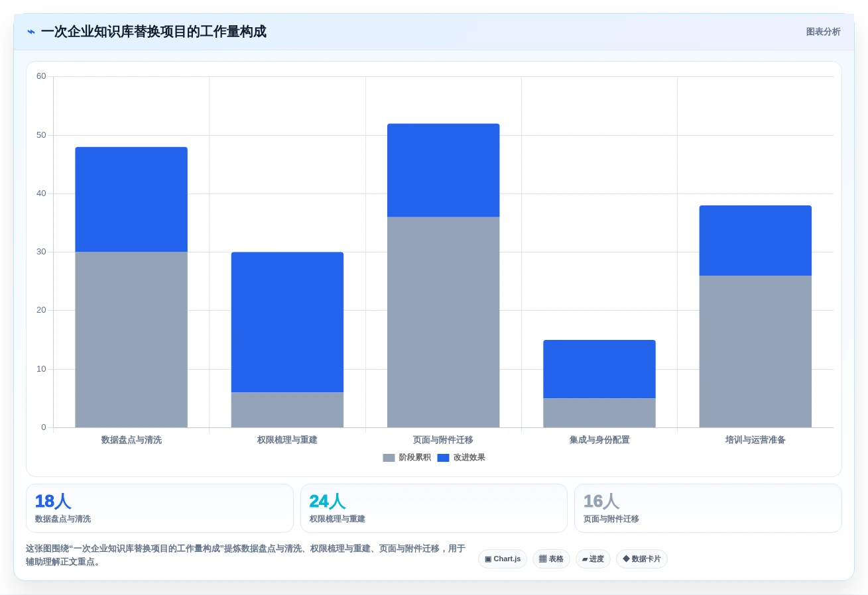
Task: Click the gray segment of the 权限梳理与重建 bar
Action: 287,410
